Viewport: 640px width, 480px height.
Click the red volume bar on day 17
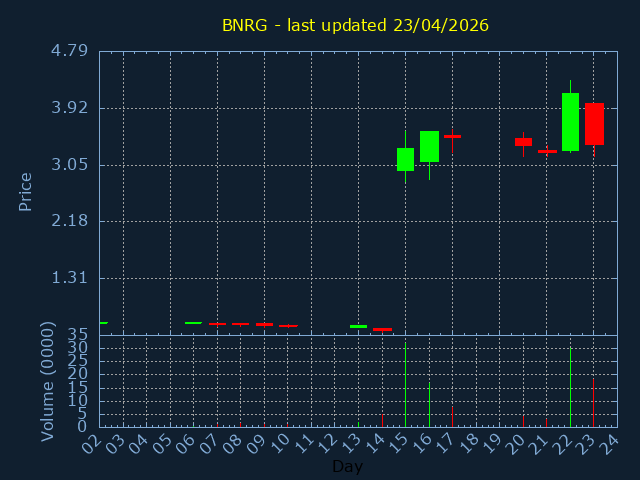click(x=452, y=416)
